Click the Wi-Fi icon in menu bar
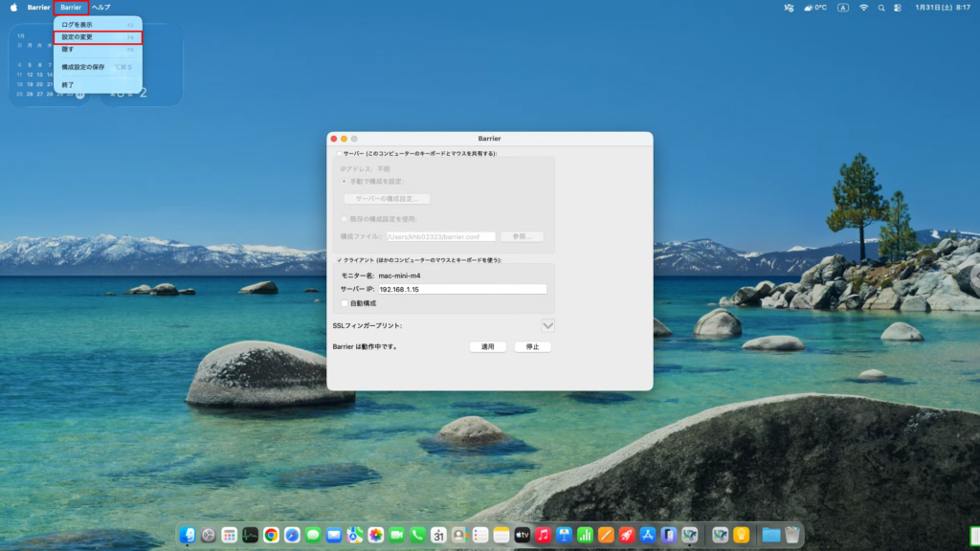 [863, 7]
